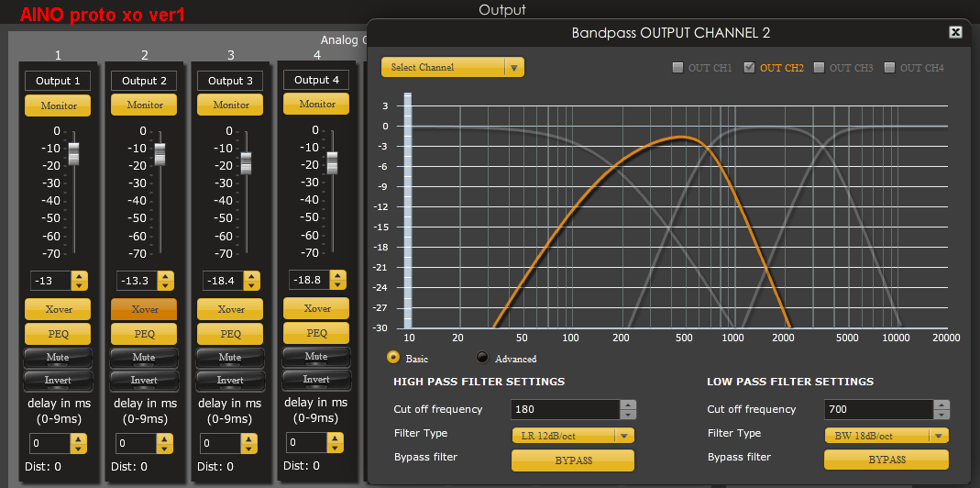Image resolution: width=980 pixels, height=488 pixels.
Task: Click the Output 2 name field
Action: (x=144, y=81)
